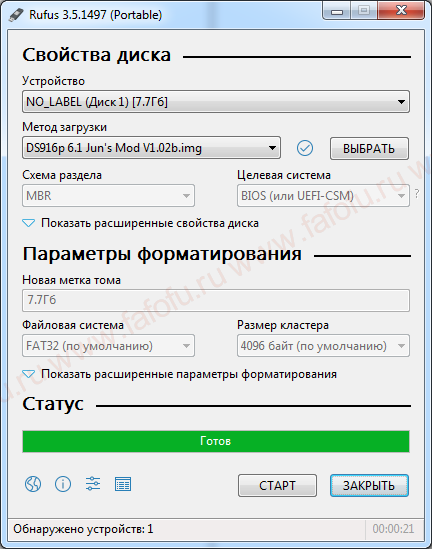Click the ЗАКРЫТЬ button
The width and height of the screenshot is (432, 549).
point(369,486)
